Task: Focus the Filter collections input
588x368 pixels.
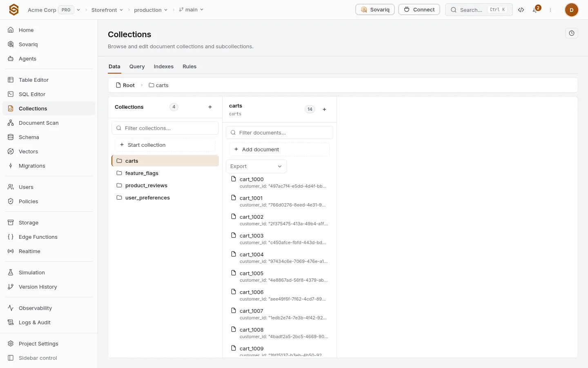Action: (x=165, y=128)
